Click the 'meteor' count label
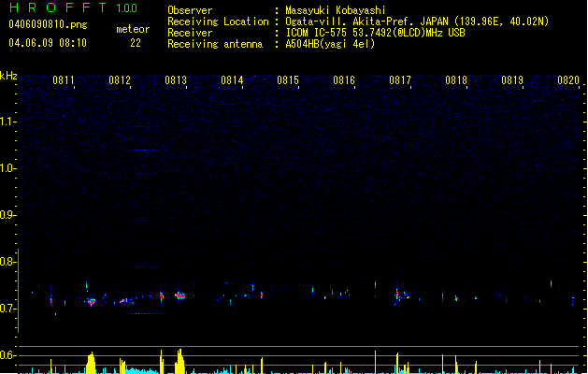Screen dimensions: 588x374 click(x=133, y=29)
